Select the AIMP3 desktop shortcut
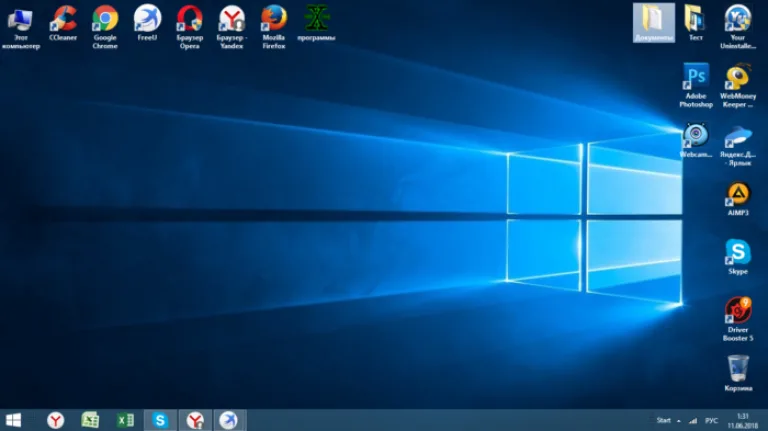 [738, 199]
